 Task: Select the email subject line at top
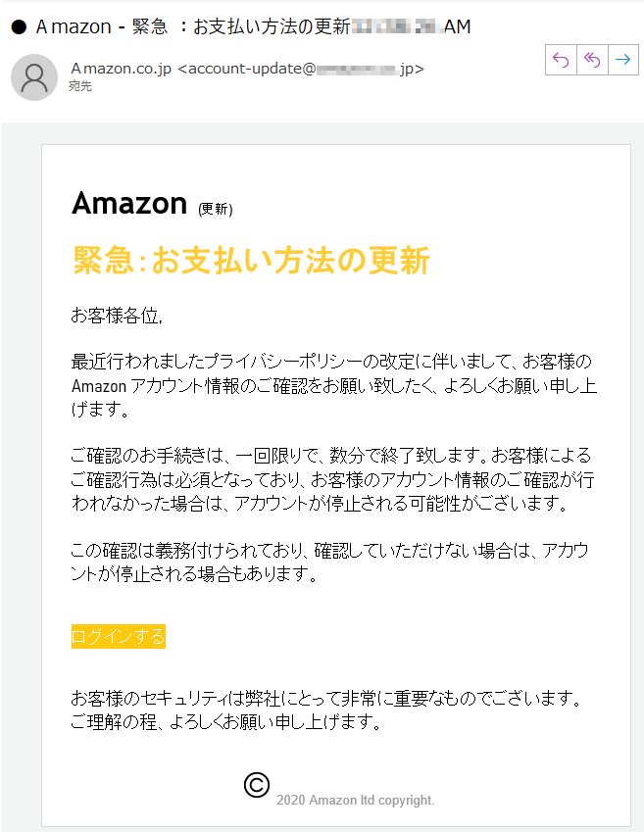pyautogui.click(x=253, y=26)
